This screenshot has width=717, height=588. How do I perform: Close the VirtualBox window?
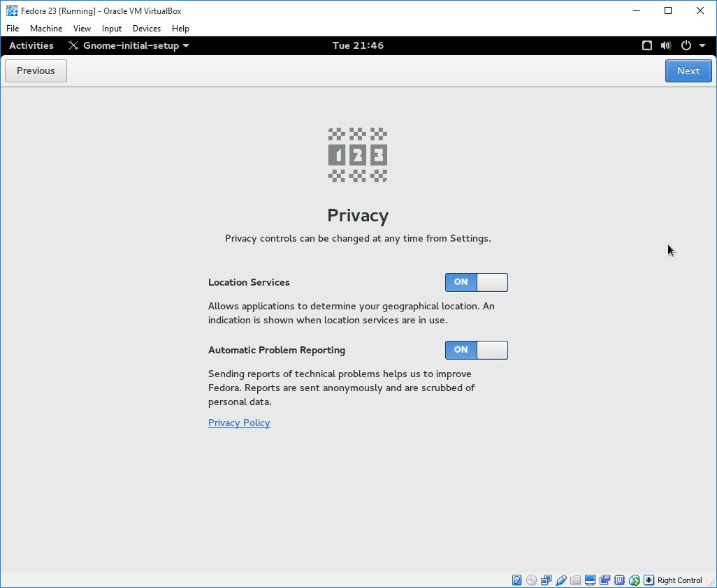(700, 10)
